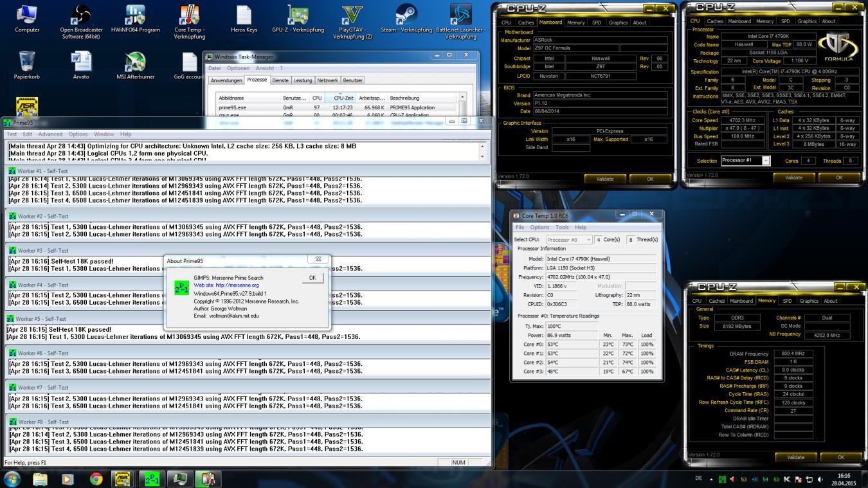Click the volume speaker tray icon

(x=820, y=479)
